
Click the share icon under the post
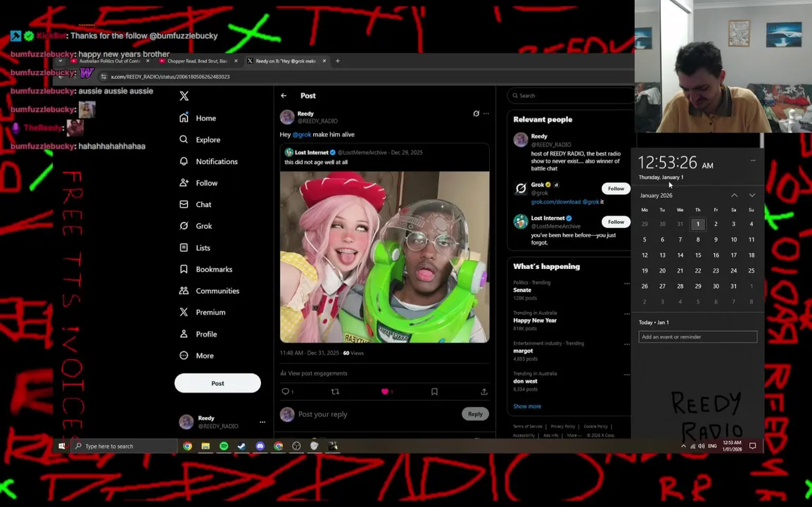[x=483, y=392]
